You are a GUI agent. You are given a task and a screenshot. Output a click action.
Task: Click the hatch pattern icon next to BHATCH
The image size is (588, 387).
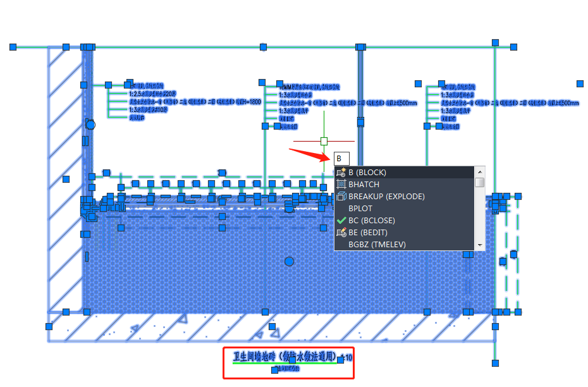[x=341, y=184]
